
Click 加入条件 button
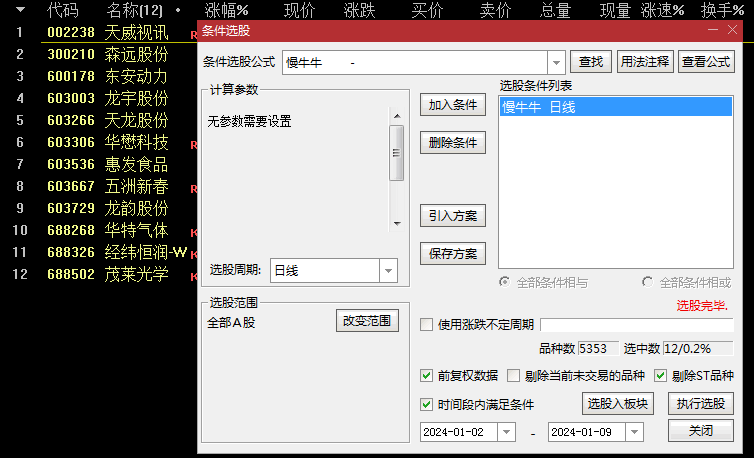[x=453, y=105]
